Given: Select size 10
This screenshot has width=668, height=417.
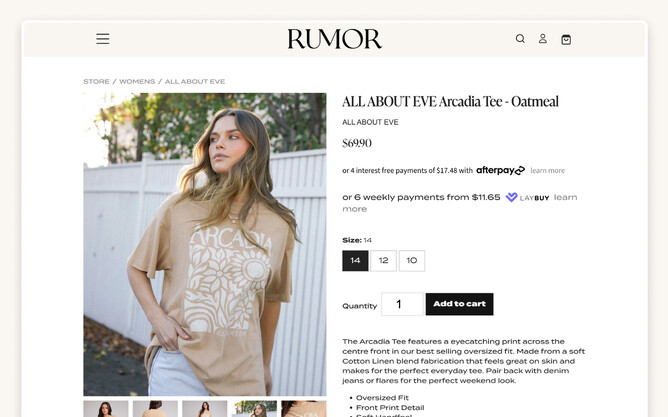Looking at the screenshot, I should [412, 261].
